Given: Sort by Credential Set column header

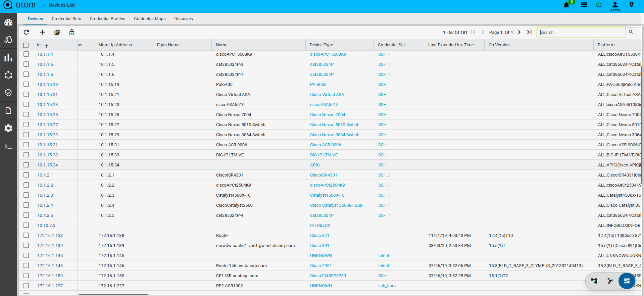Looking at the screenshot, I should (x=391, y=45).
